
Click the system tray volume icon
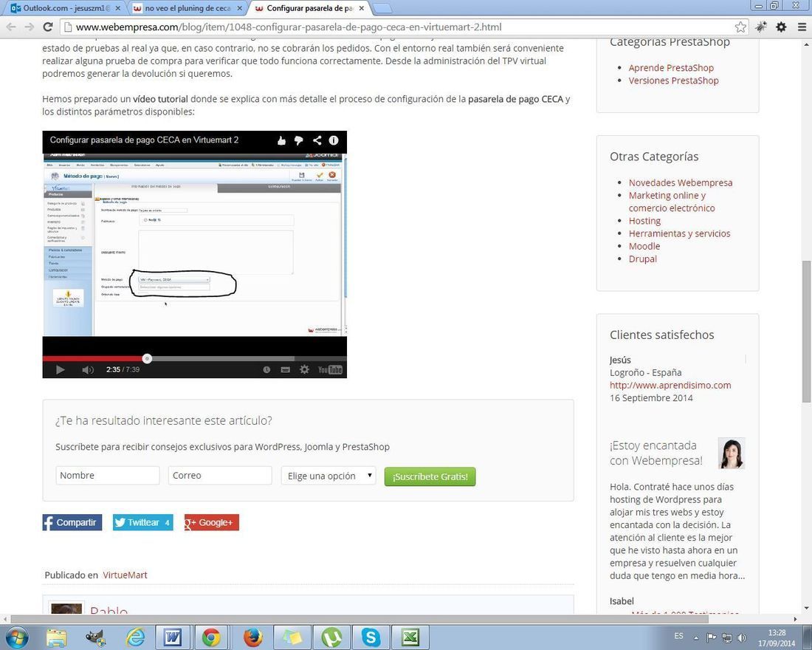(742, 637)
